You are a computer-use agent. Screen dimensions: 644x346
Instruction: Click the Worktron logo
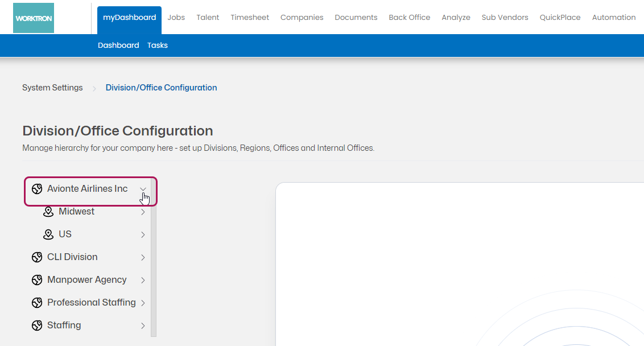(33, 18)
